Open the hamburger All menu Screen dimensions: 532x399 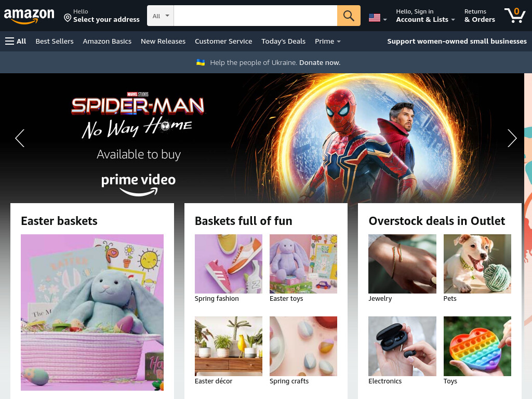pyautogui.click(x=16, y=42)
